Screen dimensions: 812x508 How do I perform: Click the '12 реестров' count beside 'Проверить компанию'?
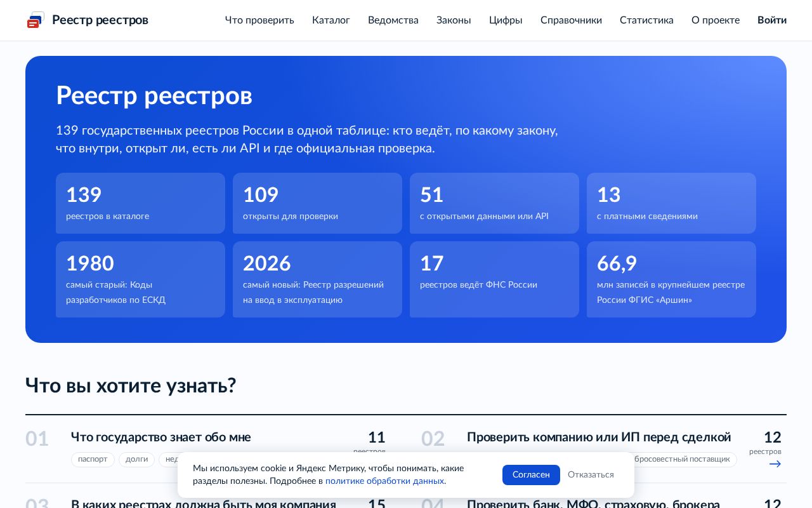click(765, 443)
